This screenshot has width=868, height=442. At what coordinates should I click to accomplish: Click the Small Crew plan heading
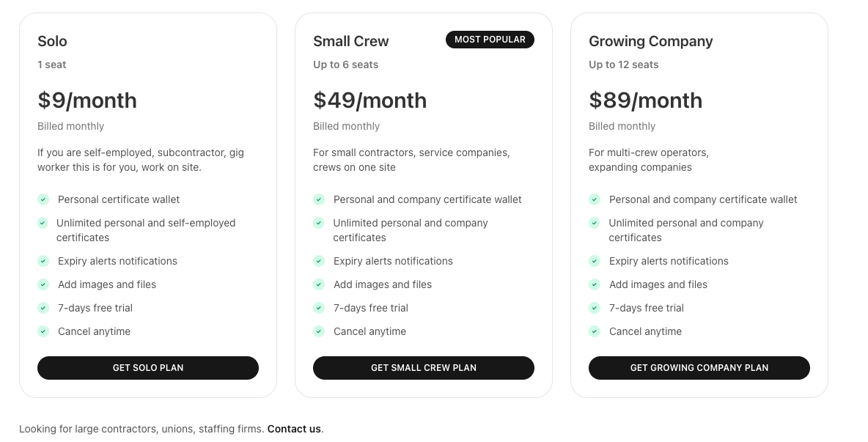click(x=351, y=41)
